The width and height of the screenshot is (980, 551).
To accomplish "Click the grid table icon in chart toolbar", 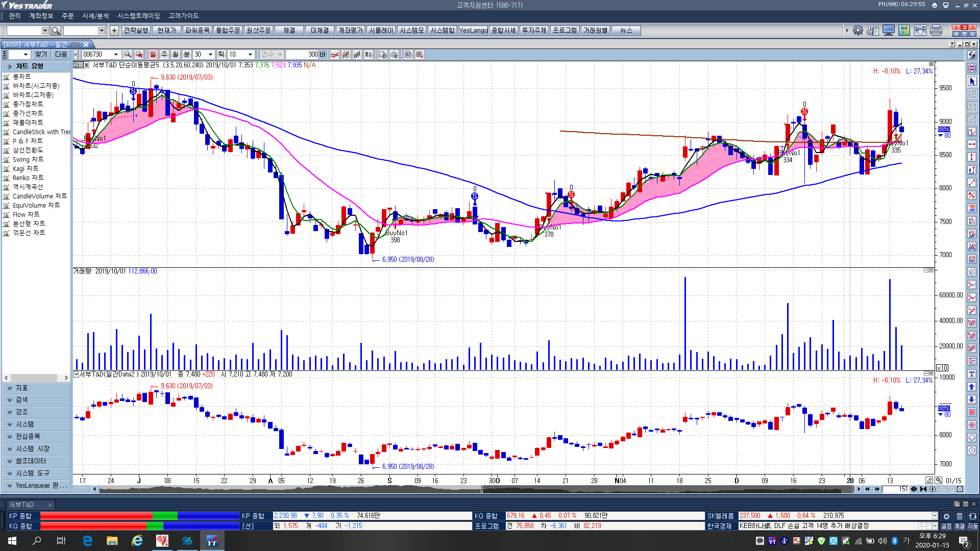I will click(420, 55).
